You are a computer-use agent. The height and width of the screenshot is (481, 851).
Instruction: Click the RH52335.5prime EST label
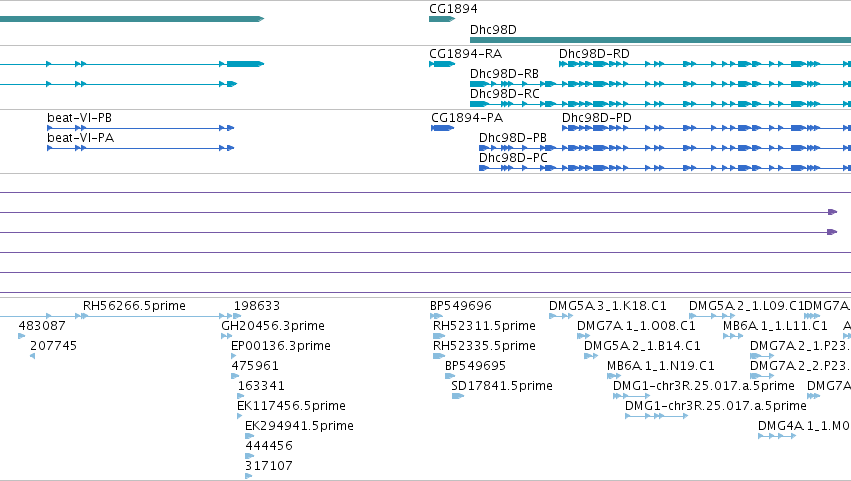pyautogui.click(x=484, y=346)
